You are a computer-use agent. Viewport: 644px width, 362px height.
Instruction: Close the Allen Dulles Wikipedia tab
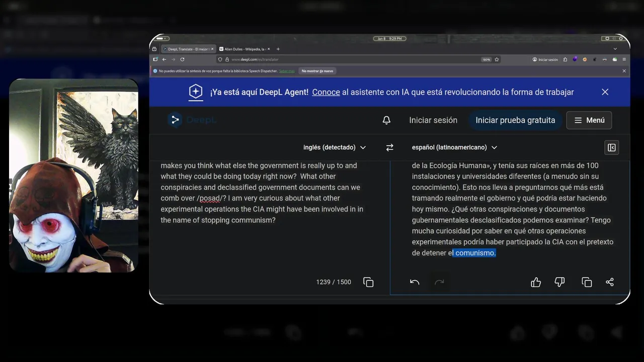(269, 49)
